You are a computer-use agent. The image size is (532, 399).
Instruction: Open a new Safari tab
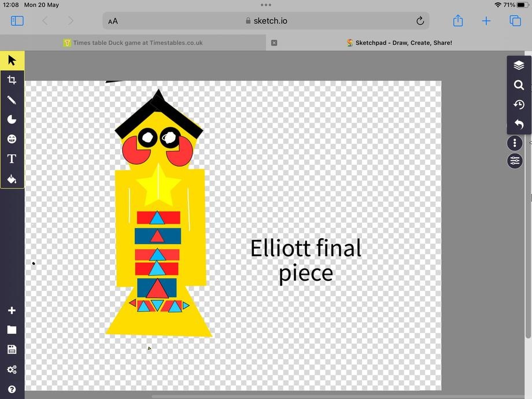point(486,21)
